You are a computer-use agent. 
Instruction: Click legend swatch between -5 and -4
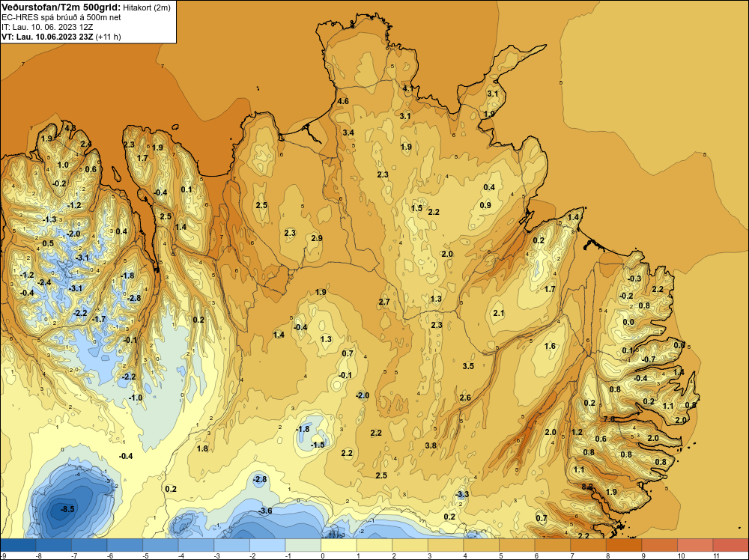pos(160,545)
